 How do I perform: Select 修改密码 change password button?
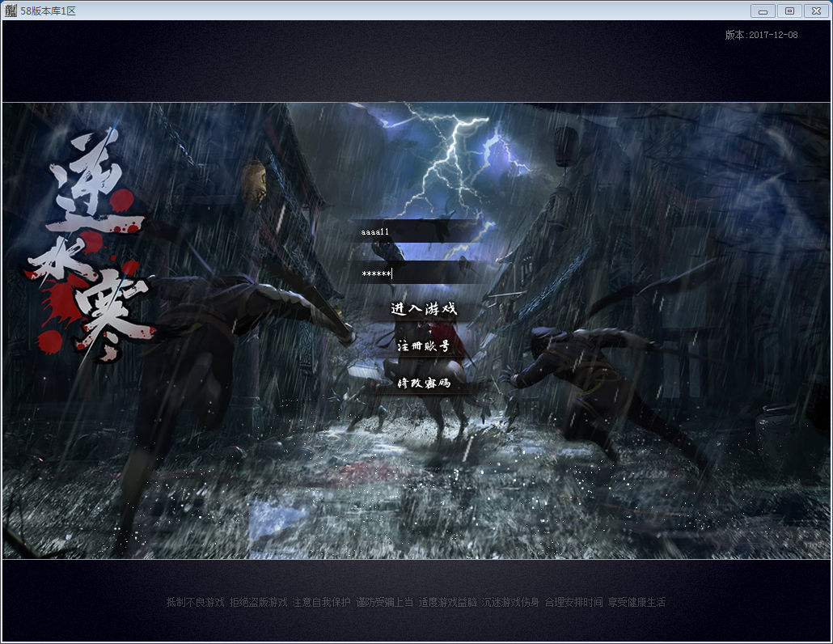(x=424, y=383)
